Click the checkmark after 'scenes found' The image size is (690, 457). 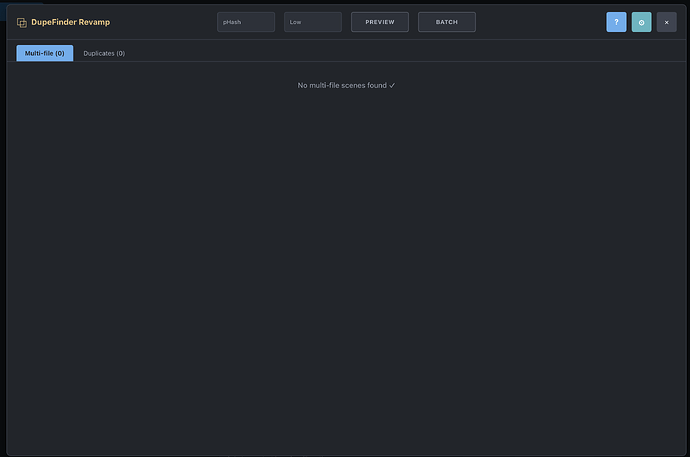pos(392,85)
